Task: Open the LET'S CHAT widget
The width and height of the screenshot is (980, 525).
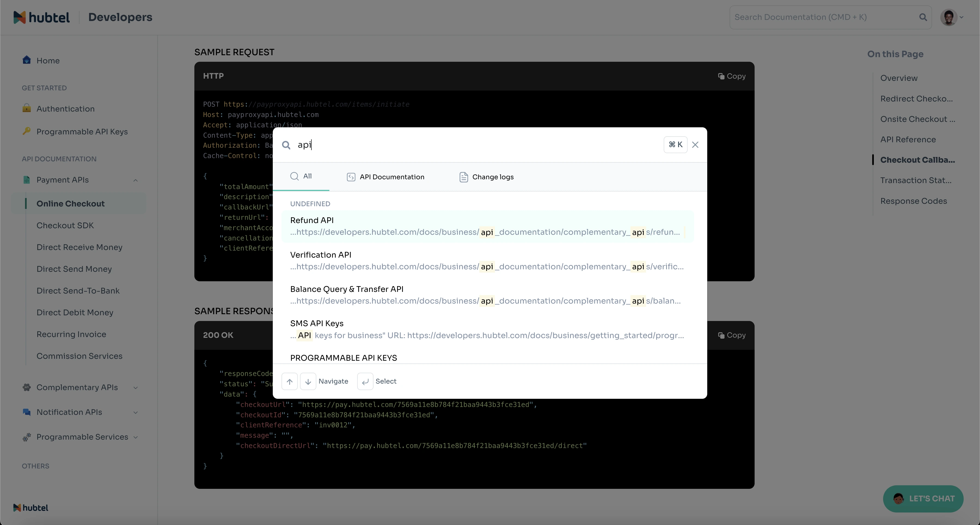Action: point(923,498)
